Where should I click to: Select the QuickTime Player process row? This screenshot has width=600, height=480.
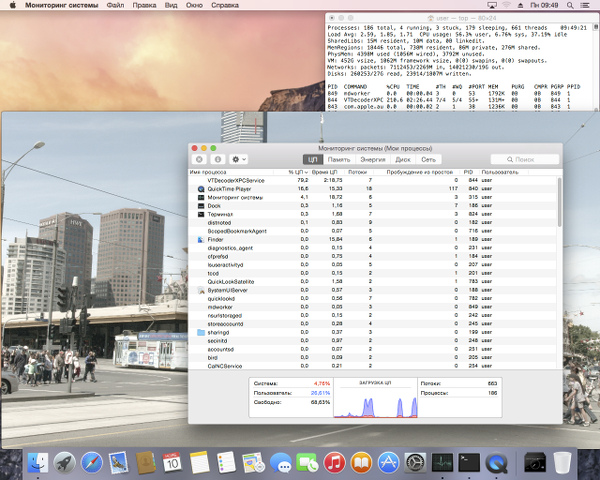tap(228, 188)
